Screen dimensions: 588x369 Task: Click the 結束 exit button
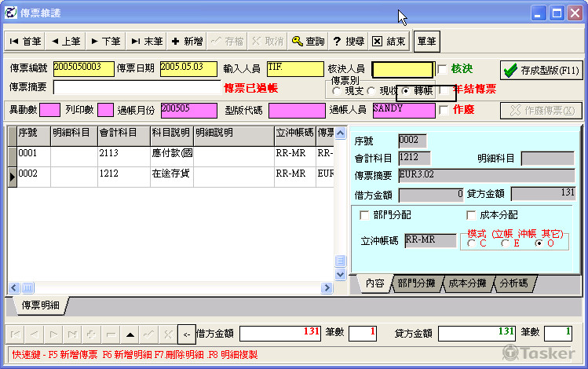[x=389, y=42]
